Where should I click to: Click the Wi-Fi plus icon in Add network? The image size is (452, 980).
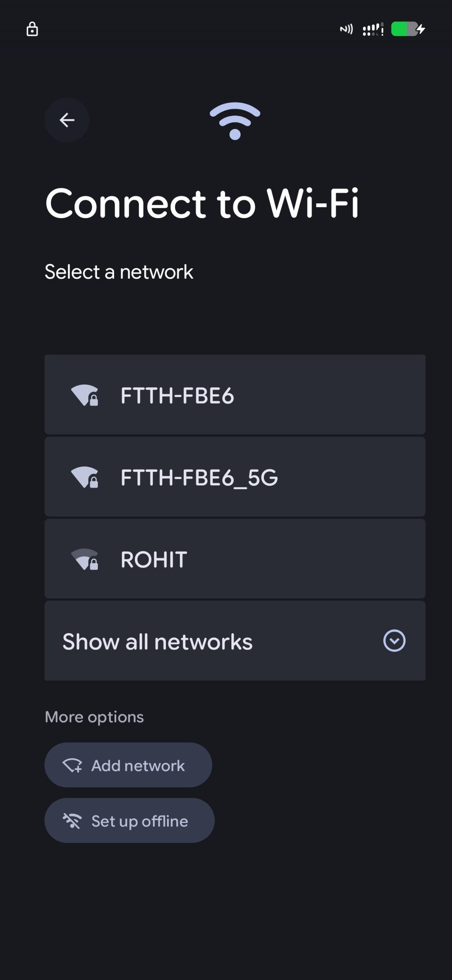72,765
